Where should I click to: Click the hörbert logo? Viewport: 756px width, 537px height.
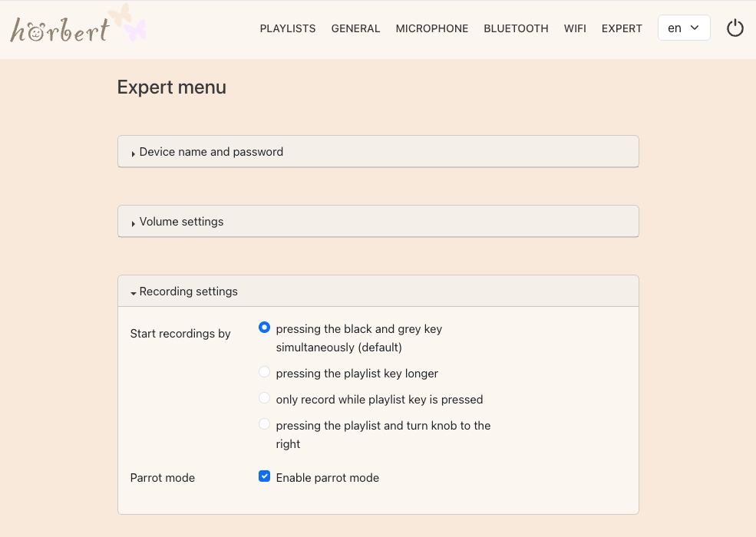pyautogui.click(x=60, y=30)
